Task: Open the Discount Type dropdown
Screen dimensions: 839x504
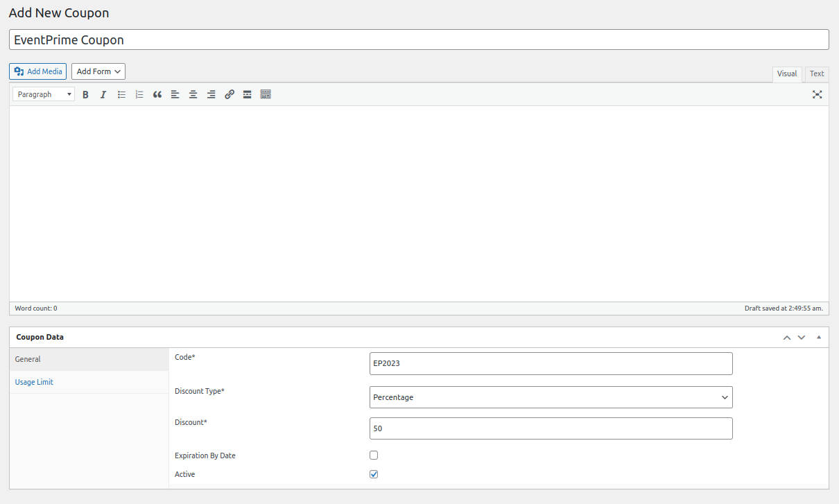Action: tap(551, 397)
